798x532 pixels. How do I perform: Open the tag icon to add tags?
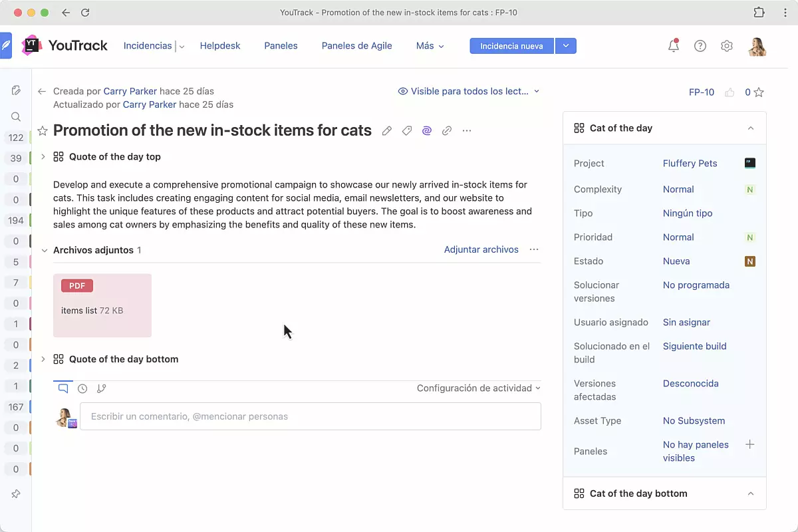(407, 131)
